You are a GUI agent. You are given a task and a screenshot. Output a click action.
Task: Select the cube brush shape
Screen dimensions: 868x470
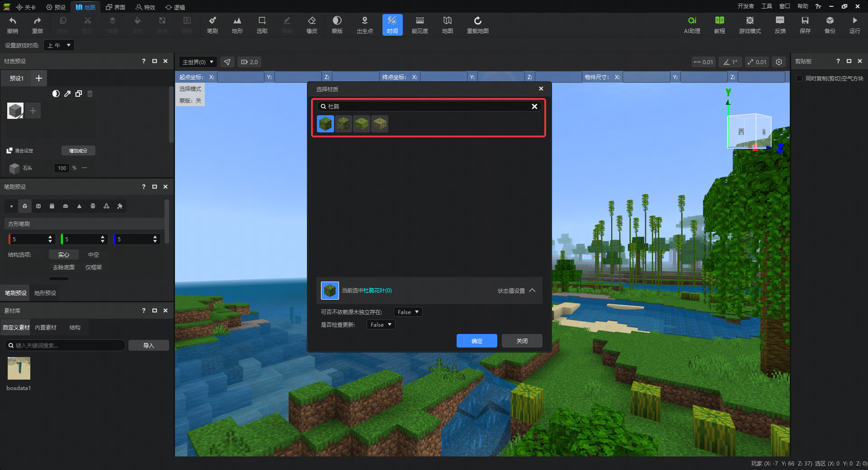pos(25,206)
